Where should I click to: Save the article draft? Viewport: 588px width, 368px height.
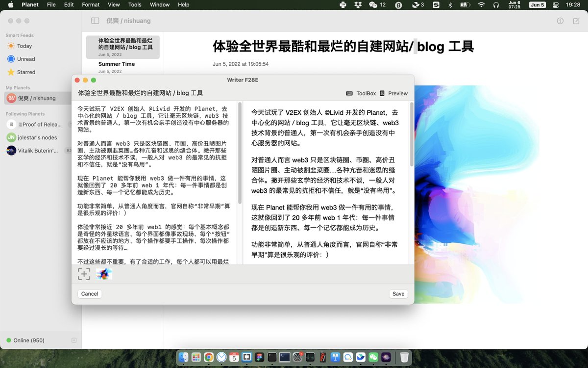pos(398,293)
